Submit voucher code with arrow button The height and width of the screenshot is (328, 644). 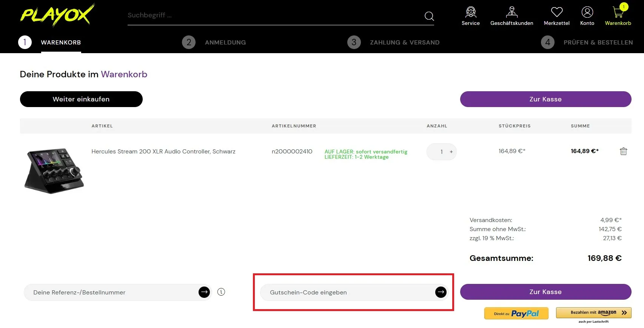(441, 292)
